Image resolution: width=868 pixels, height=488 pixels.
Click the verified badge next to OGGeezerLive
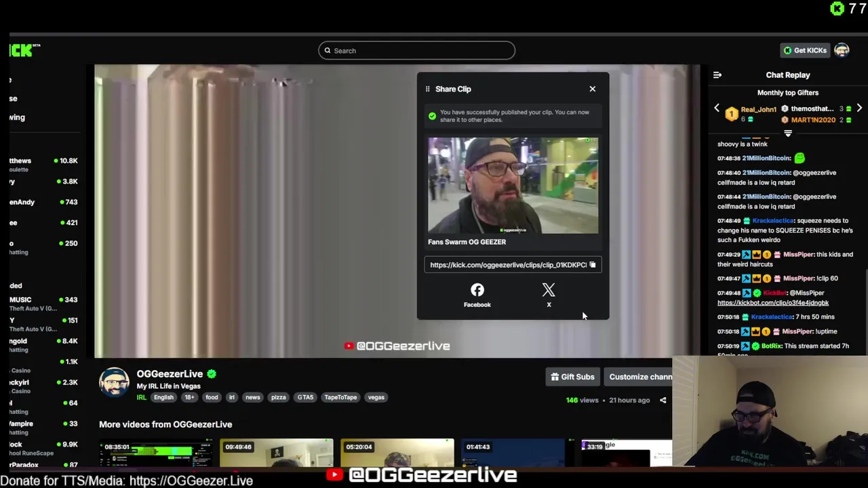point(212,373)
